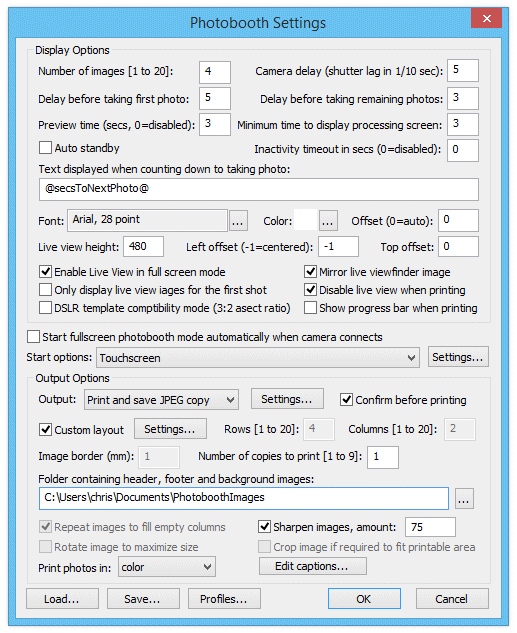
Task: Click the PhotoboothImages folder path field
Action: 244,499
